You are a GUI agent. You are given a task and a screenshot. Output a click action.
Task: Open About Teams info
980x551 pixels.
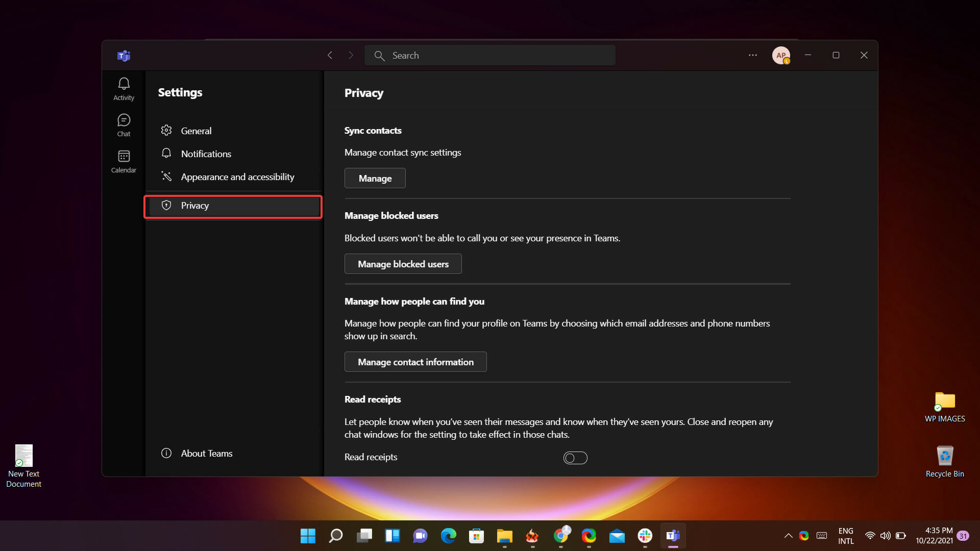(206, 453)
